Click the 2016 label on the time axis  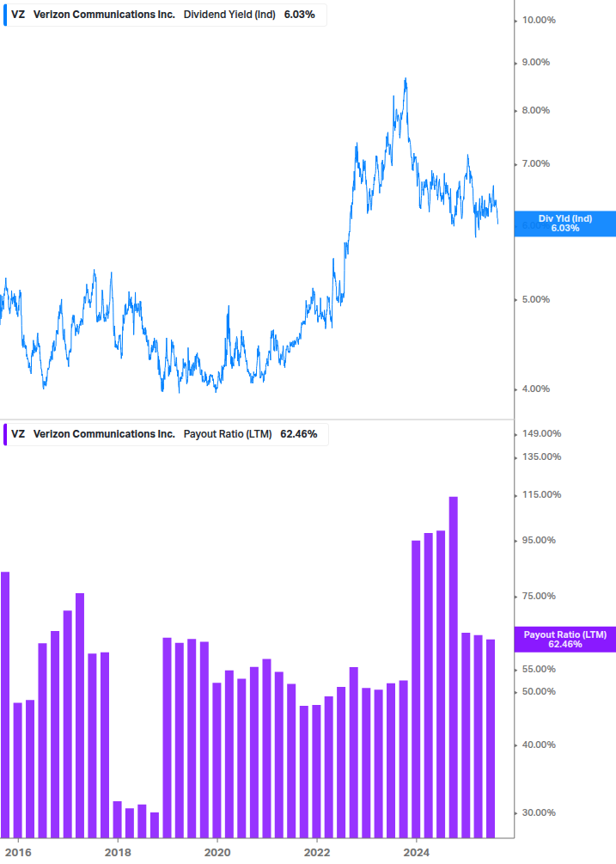(x=18, y=853)
